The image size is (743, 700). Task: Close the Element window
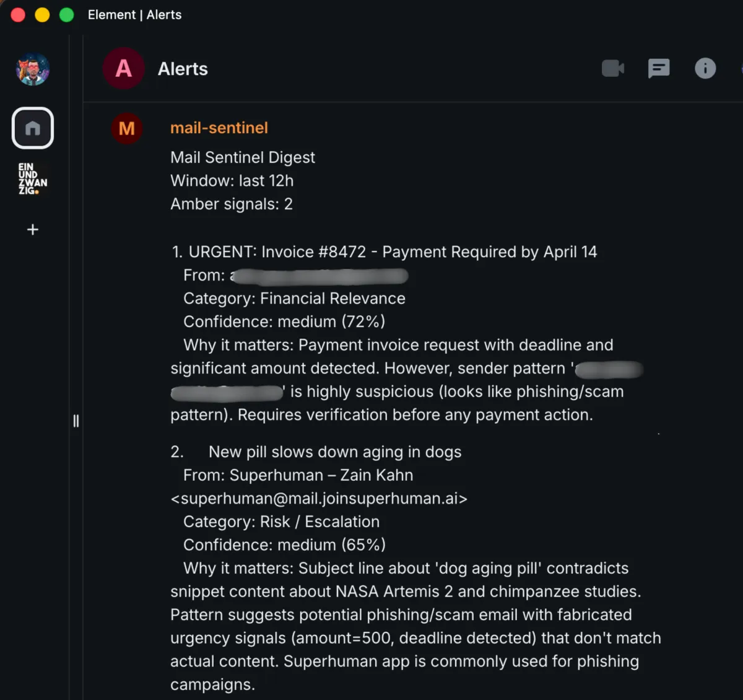18,15
